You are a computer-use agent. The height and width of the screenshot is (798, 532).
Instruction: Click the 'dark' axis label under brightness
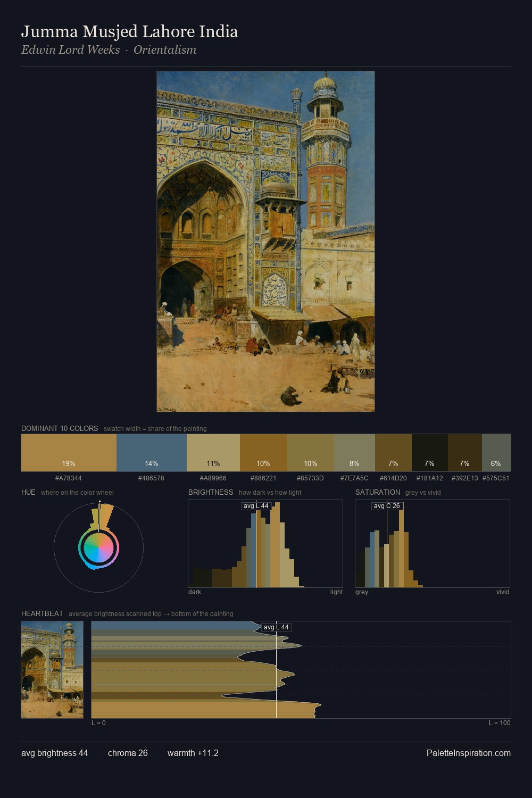click(x=195, y=592)
